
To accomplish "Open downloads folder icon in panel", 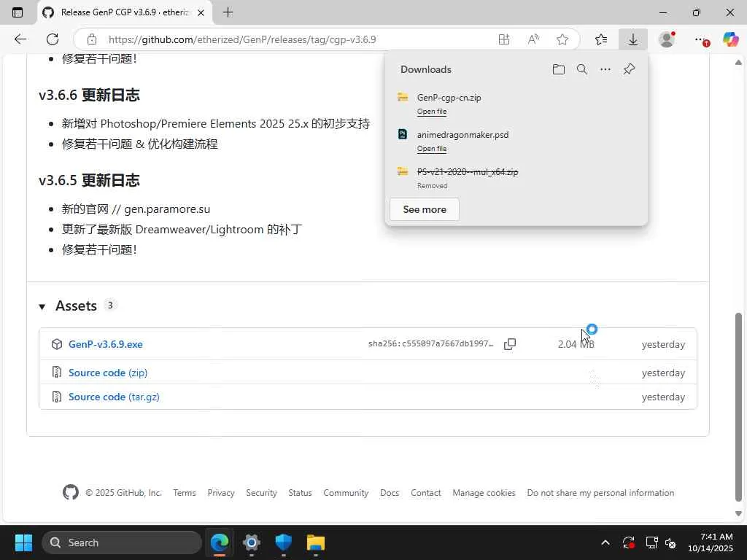I will click(x=558, y=69).
